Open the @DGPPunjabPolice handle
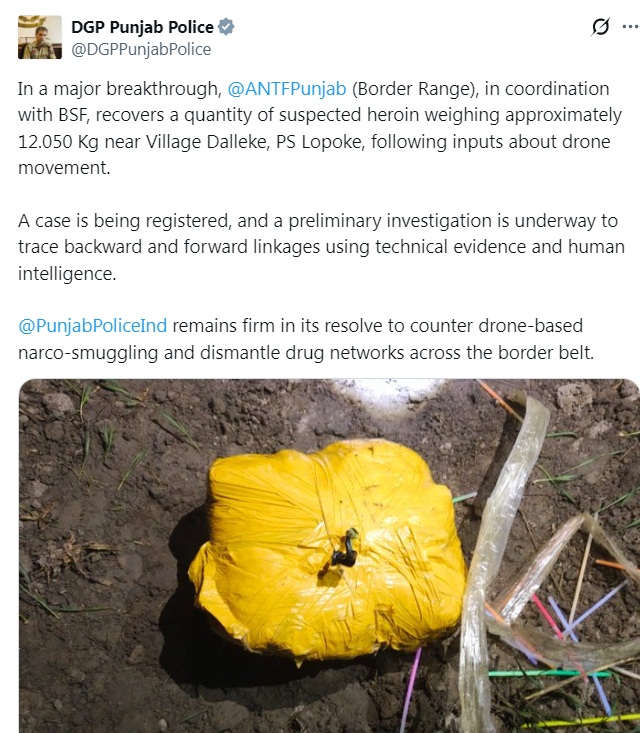640x733 pixels. click(x=141, y=49)
